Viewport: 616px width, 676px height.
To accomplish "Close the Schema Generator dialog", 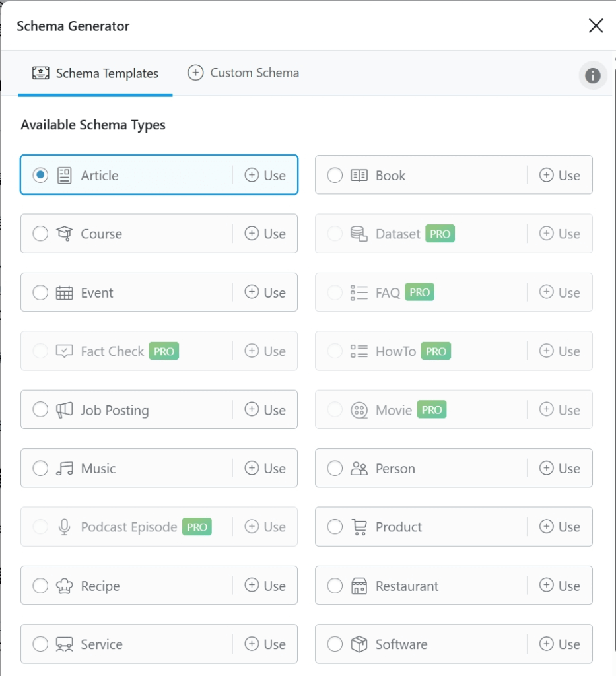I will (596, 26).
